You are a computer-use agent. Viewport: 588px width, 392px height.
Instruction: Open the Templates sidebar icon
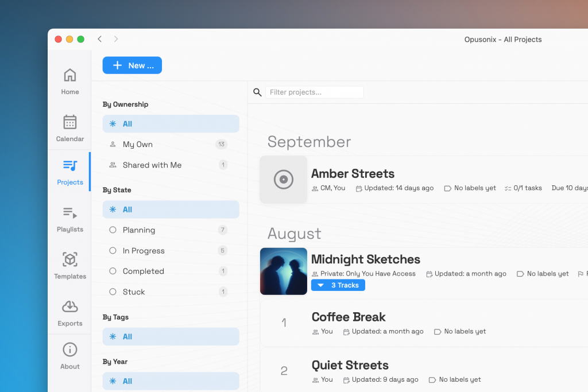[69, 260]
